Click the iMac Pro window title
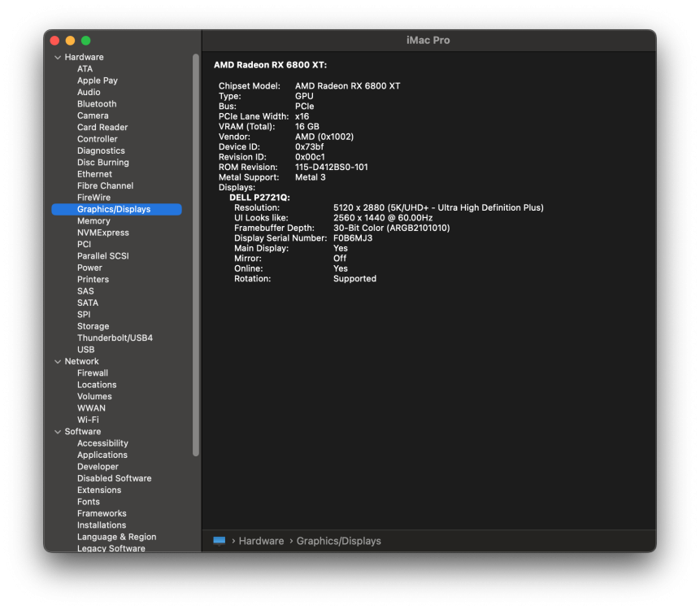The width and height of the screenshot is (700, 610). [428, 40]
